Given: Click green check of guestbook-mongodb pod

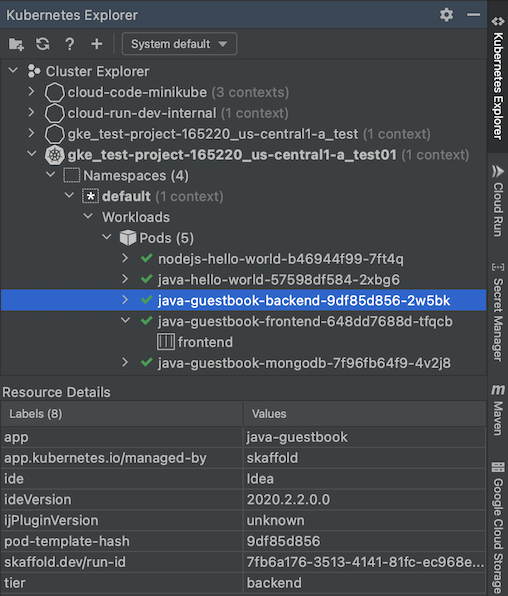Looking at the screenshot, I should 146,363.
